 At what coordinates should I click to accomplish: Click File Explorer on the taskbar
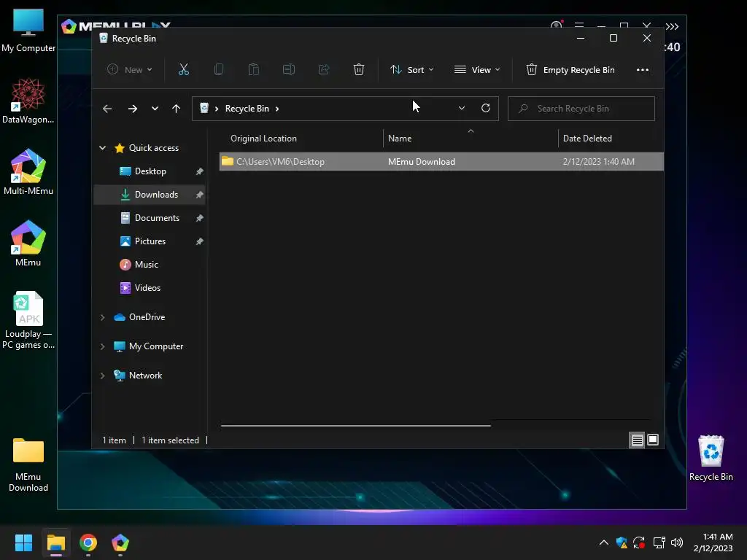coord(55,542)
